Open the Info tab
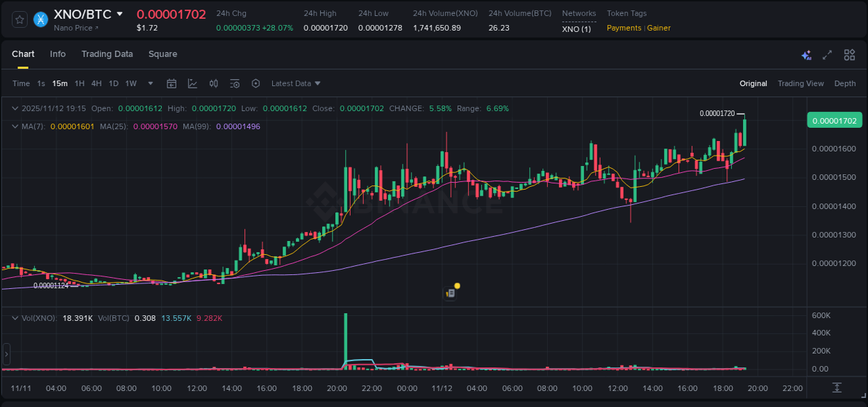The image size is (868, 407). click(x=58, y=53)
